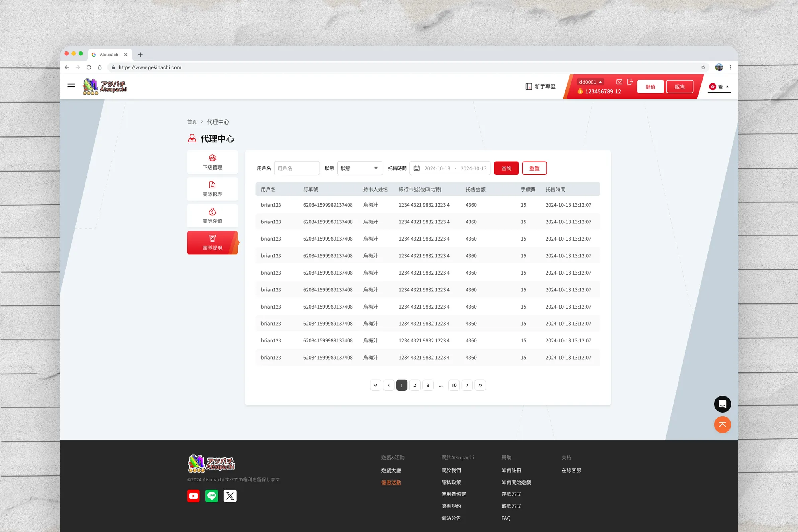Select 下級管理 in sidebar
The height and width of the screenshot is (532, 798).
tap(212, 162)
